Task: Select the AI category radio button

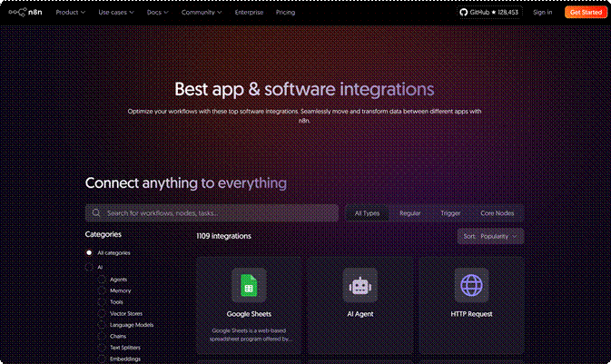Action: (89, 268)
